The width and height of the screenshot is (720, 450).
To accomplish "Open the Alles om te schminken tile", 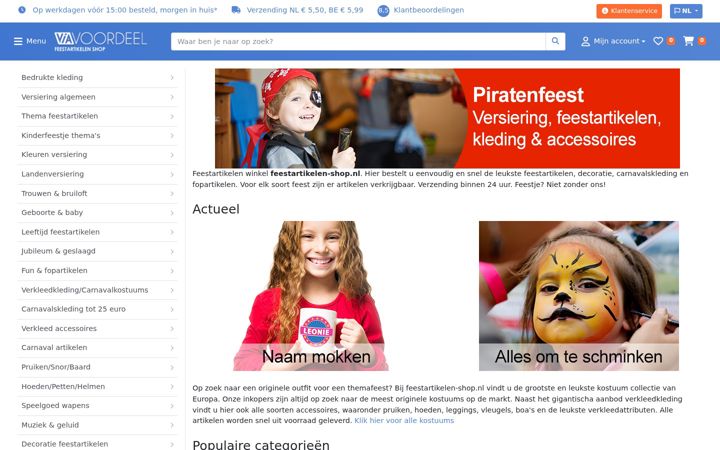I will pos(579,296).
